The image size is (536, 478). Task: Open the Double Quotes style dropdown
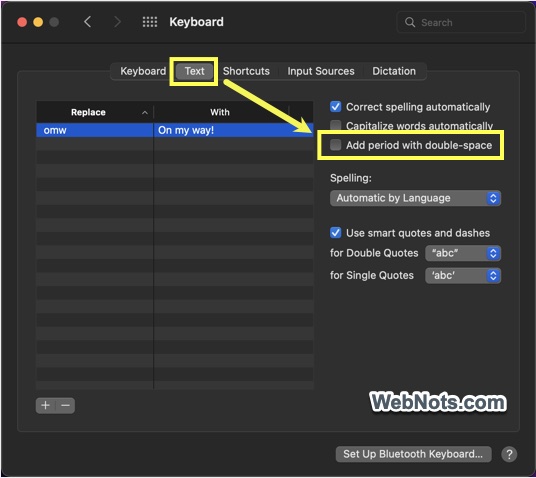463,253
